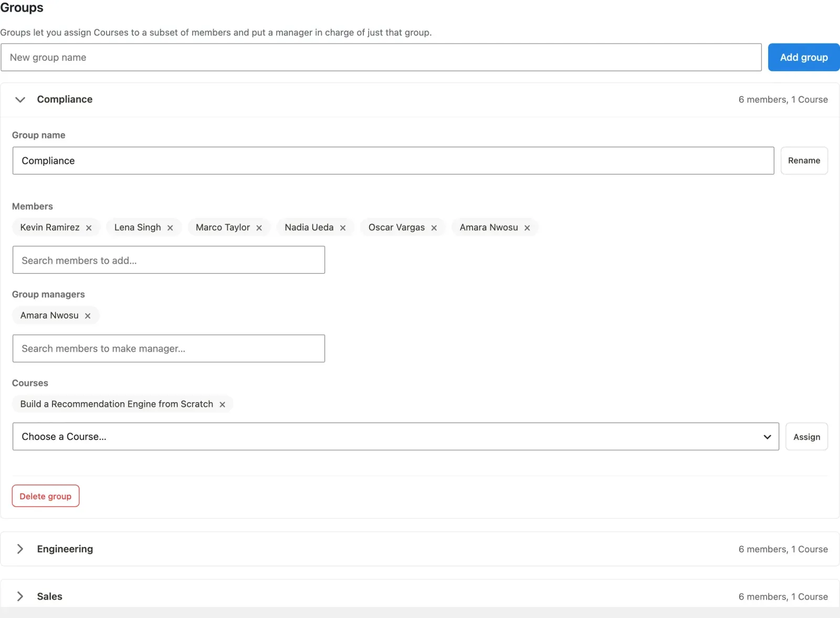
Task: Click the Group managers label
Action: tap(48, 294)
